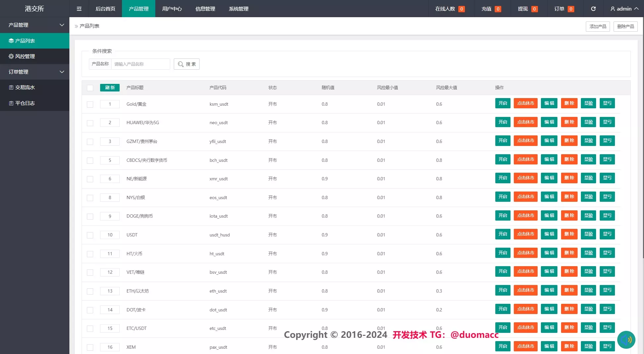Click the magnifier search button

click(x=186, y=64)
